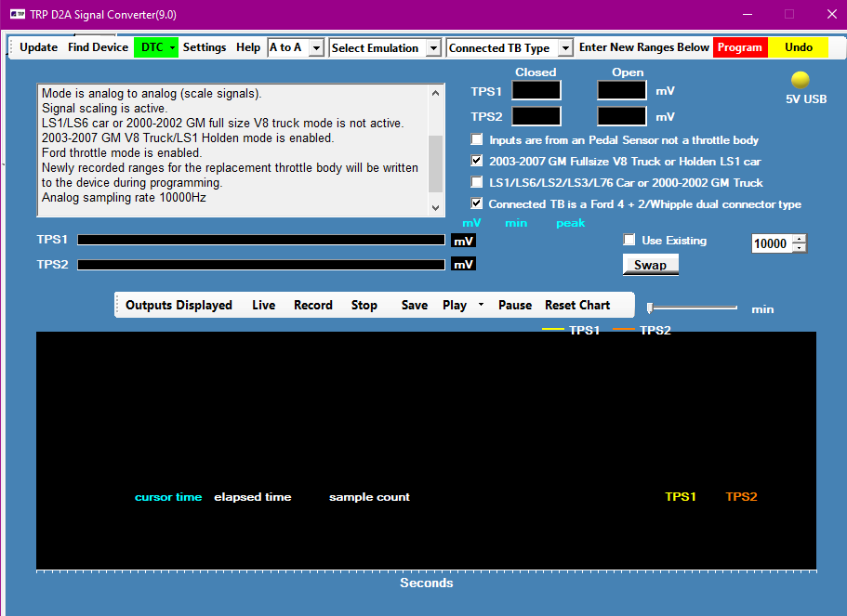Click the log box scroll up arrow
The image size is (847, 616).
[436, 93]
